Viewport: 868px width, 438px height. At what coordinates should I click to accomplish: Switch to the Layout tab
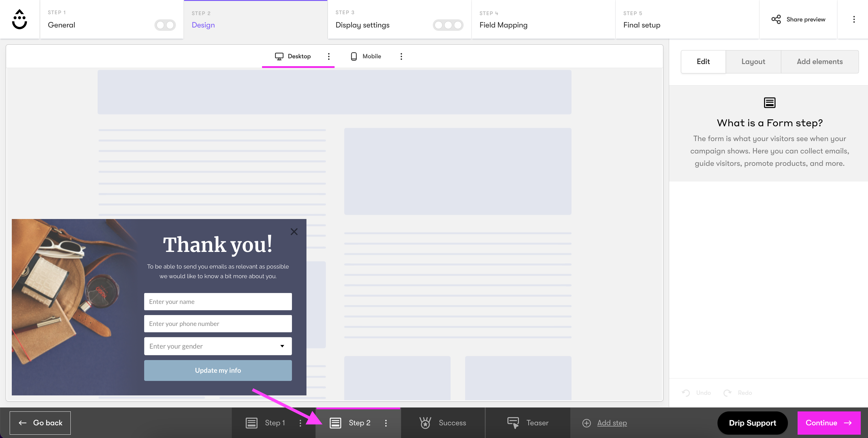(x=753, y=62)
